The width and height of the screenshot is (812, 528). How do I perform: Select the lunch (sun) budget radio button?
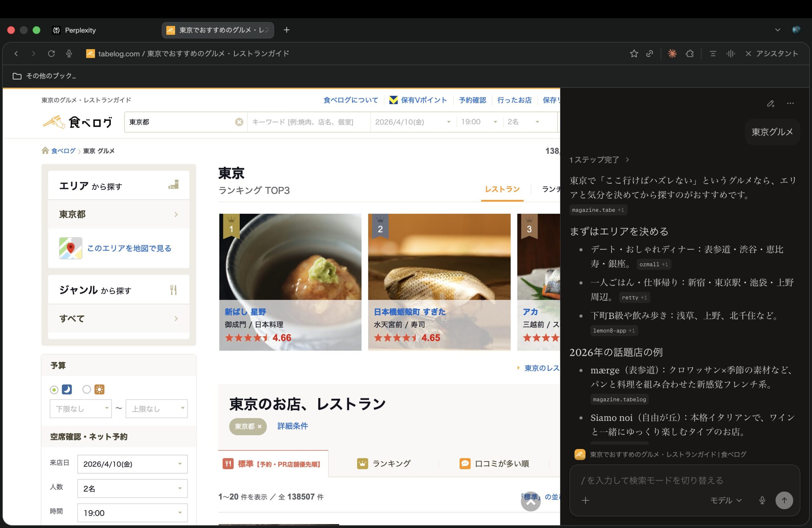87,389
